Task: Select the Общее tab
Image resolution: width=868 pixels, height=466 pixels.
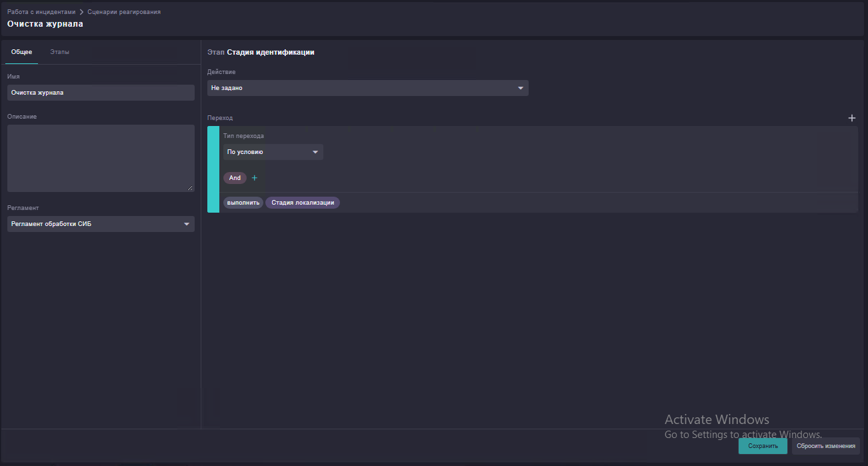Action: (x=21, y=52)
